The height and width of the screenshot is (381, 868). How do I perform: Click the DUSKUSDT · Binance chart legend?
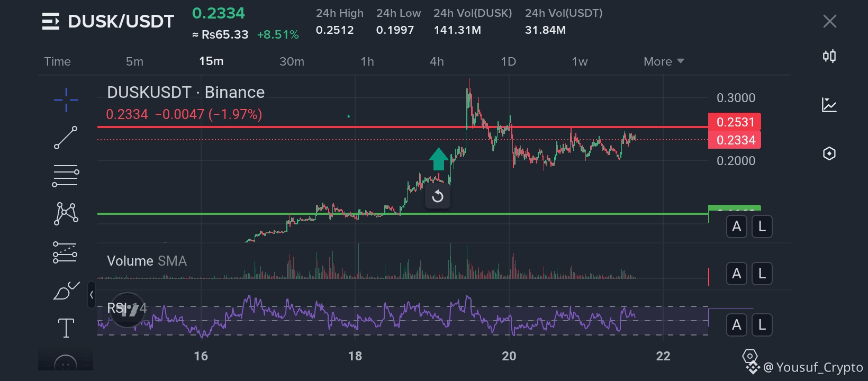186,92
